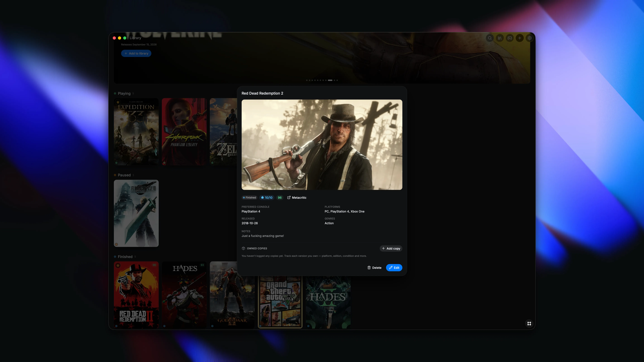
Task: Open the Hades II cover
Action: [328, 302]
